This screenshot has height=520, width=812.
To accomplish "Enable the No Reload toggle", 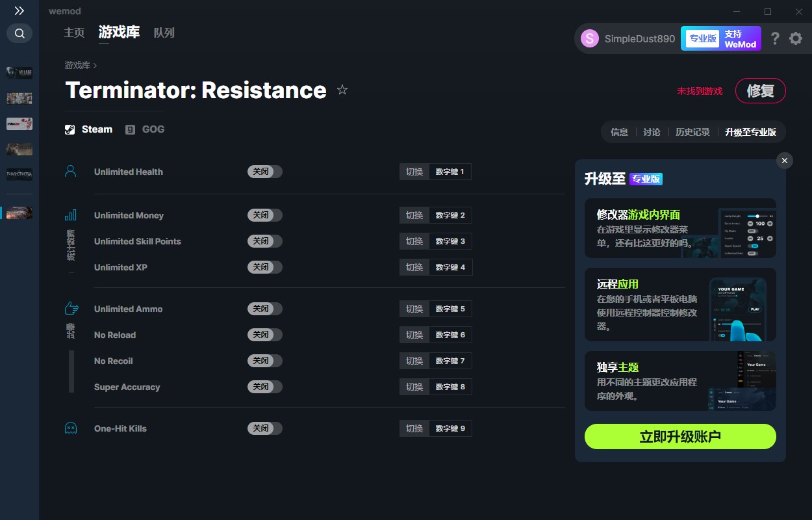I will click(x=265, y=335).
